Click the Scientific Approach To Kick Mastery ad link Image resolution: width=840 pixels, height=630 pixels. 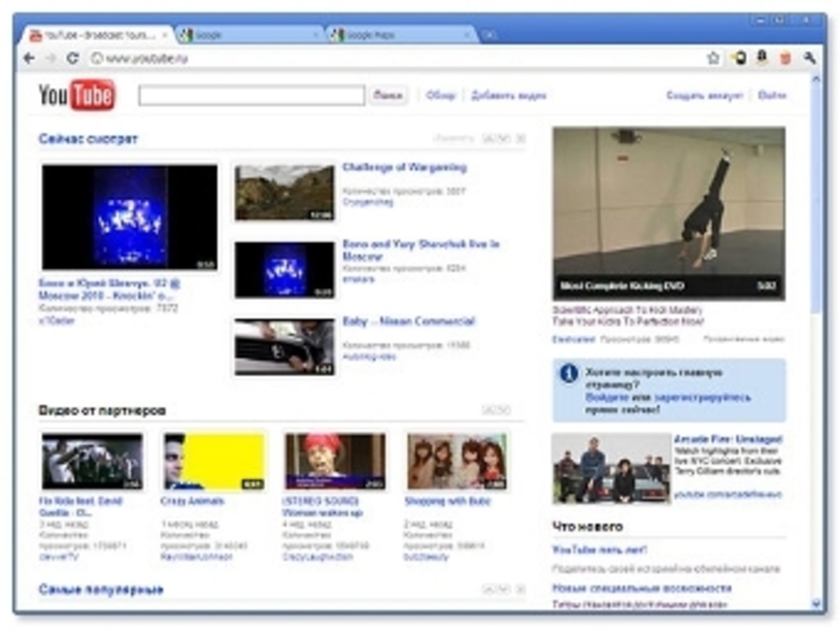(x=628, y=316)
